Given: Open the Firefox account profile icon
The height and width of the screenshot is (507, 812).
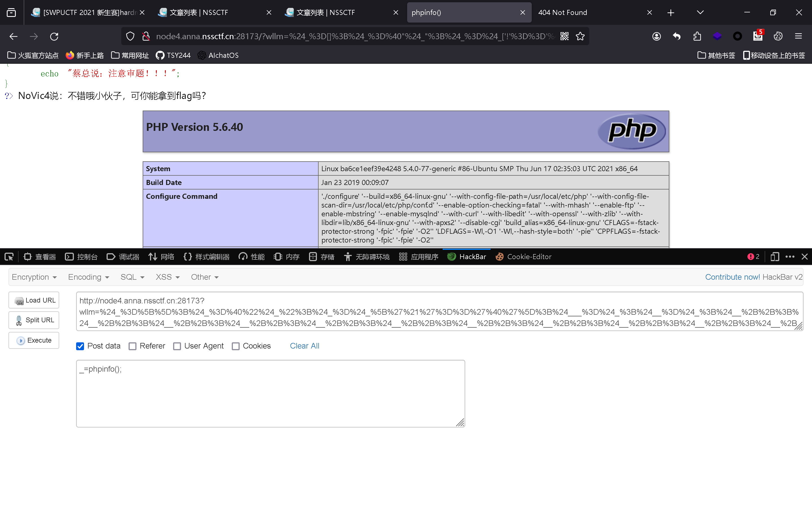Looking at the screenshot, I should click(656, 36).
